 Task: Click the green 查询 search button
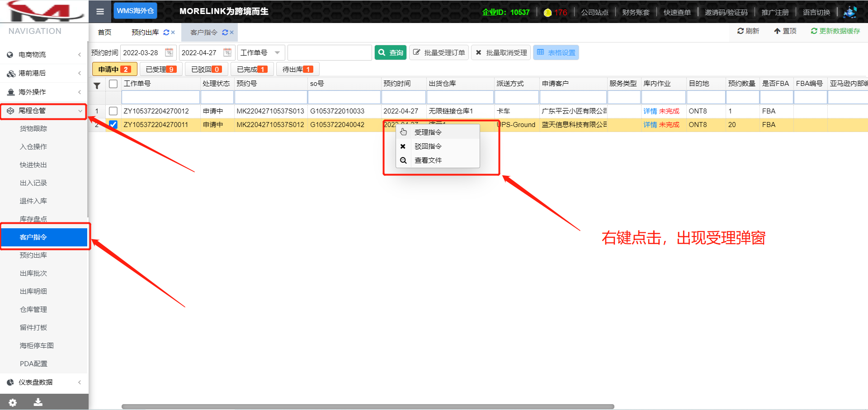pos(391,53)
